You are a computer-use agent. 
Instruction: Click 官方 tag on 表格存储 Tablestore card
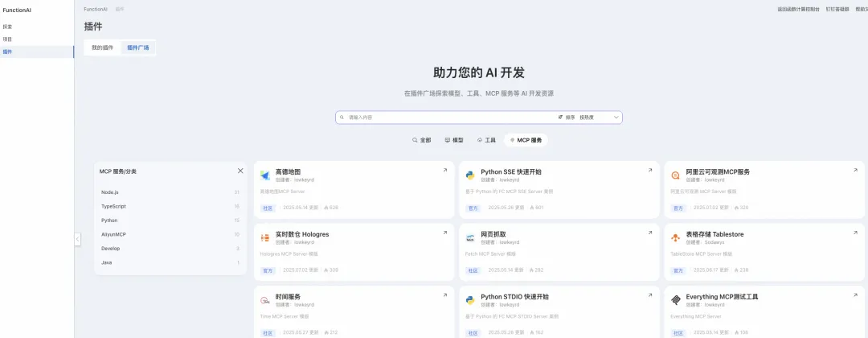point(678,270)
